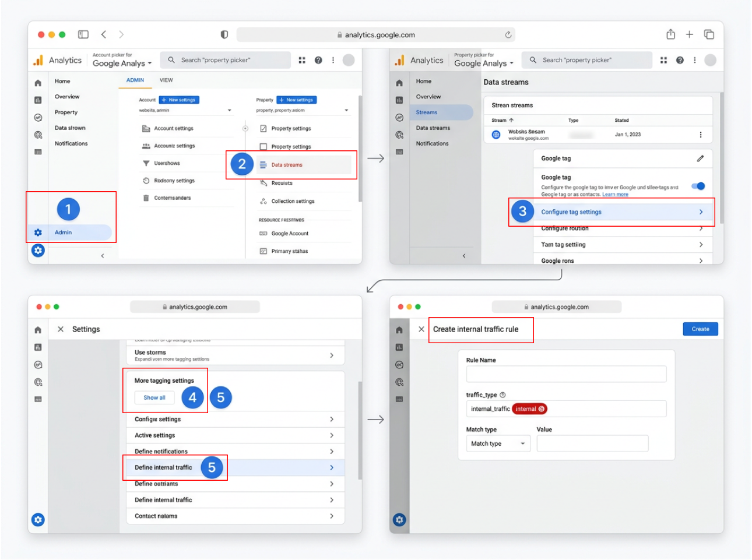Click Admin gear icon in left sidebar

[38, 233]
